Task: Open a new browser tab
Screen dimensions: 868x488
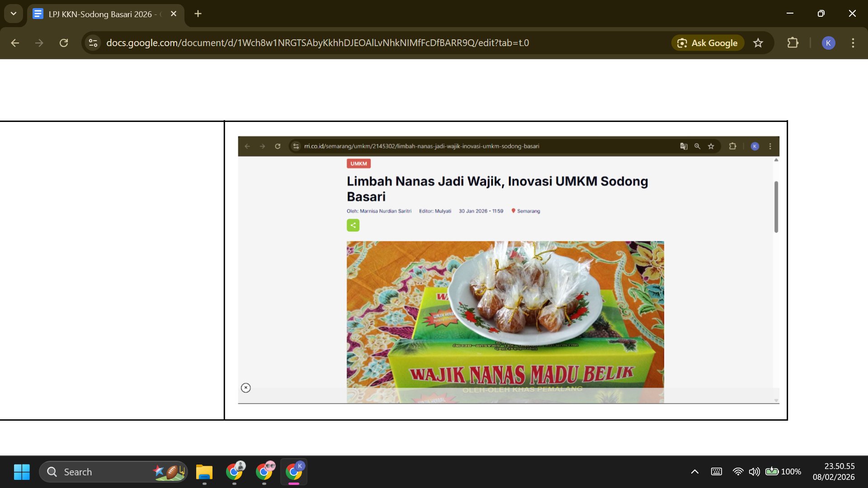Action: 198,14
